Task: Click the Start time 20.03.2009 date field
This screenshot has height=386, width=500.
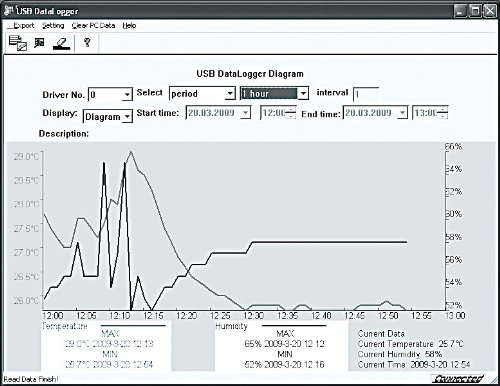Action: (x=218, y=113)
